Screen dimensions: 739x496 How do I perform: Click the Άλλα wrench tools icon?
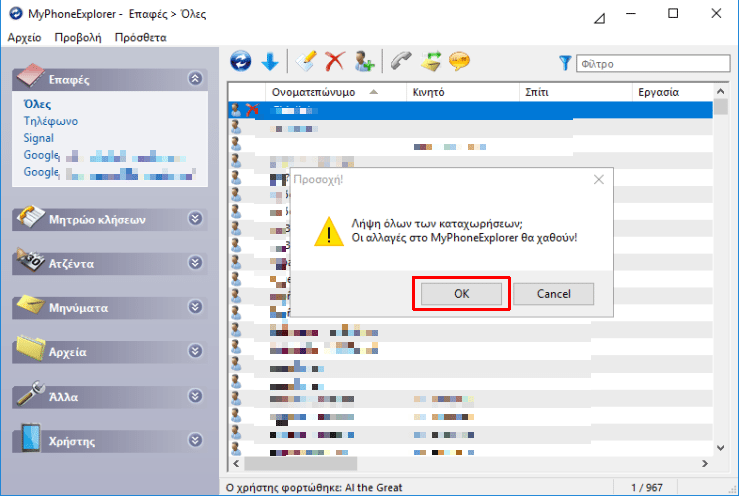point(30,394)
